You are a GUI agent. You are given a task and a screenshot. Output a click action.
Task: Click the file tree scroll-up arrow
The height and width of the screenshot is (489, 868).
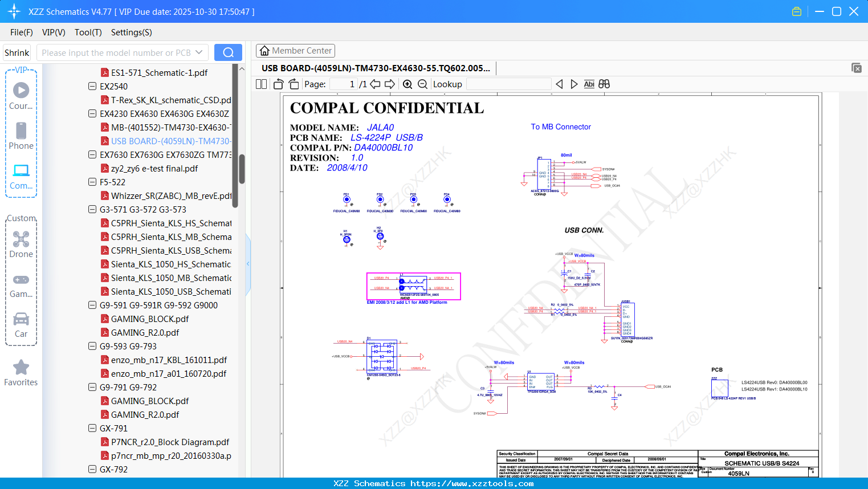pos(242,68)
